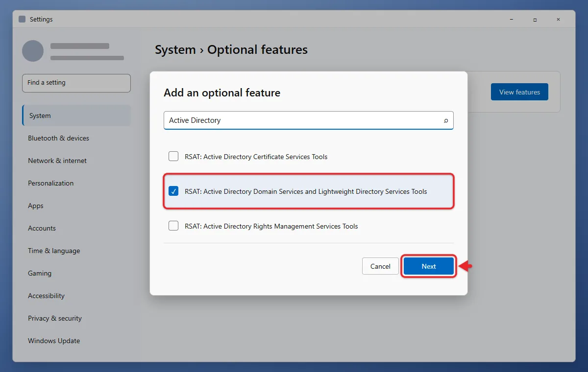588x372 pixels.
Task: Click the search magnifier icon in the dialog
Action: [x=446, y=120]
